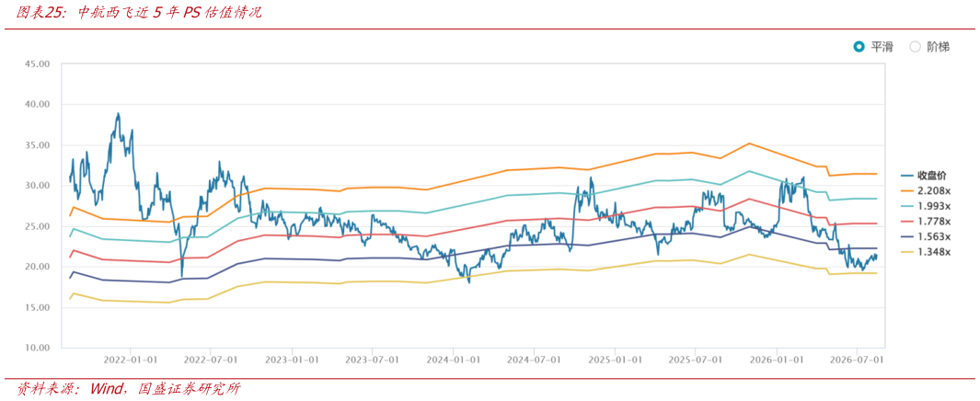The height and width of the screenshot is (401, 980).
Task: Click the 15.00 y-axis label
Action: [x=37, y=307]
